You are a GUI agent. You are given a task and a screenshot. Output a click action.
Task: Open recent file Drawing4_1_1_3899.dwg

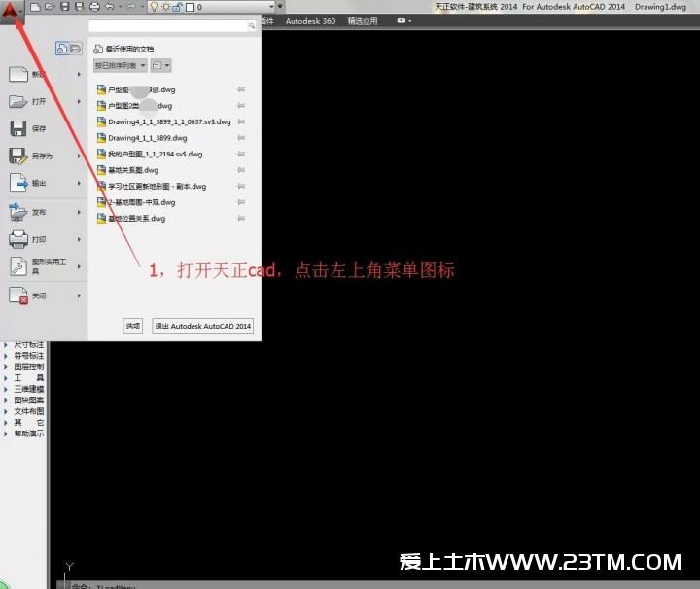point(142,138)
